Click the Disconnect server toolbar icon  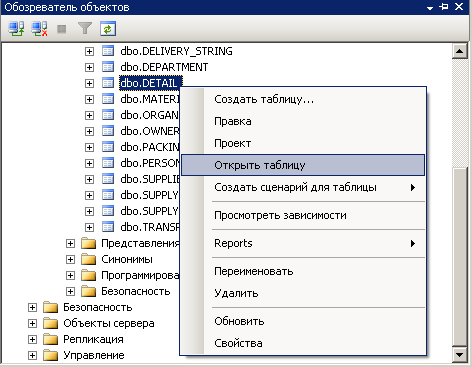pyautogui.click(x=39, y=29)
